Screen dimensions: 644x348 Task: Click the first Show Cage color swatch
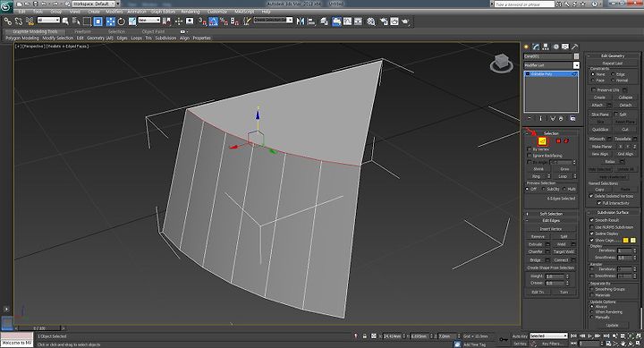point(626,240)
